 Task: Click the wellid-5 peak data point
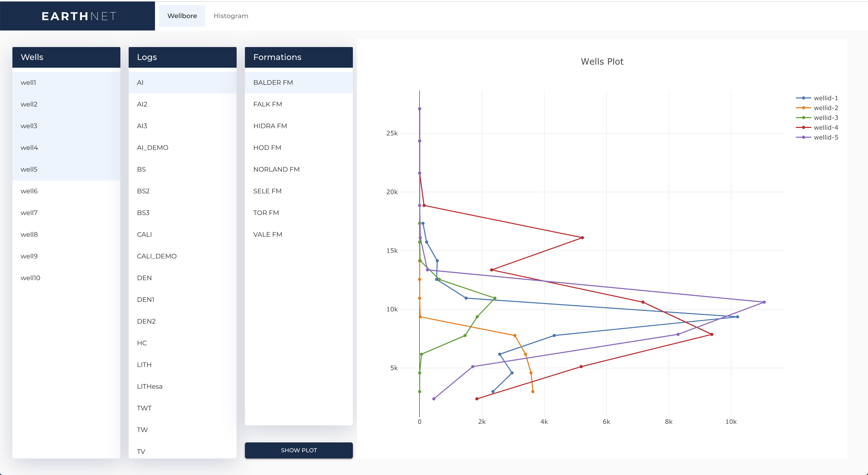click(764, 302)
